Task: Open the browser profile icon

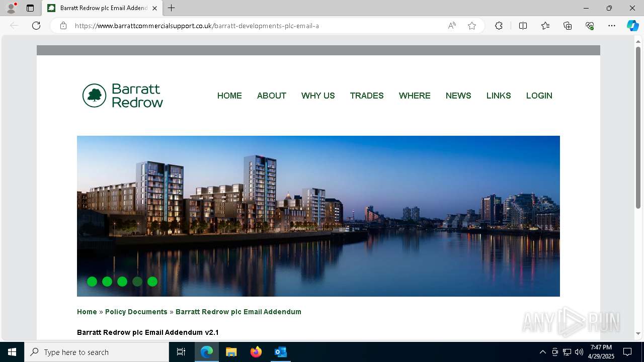Action: coord(11,8)
